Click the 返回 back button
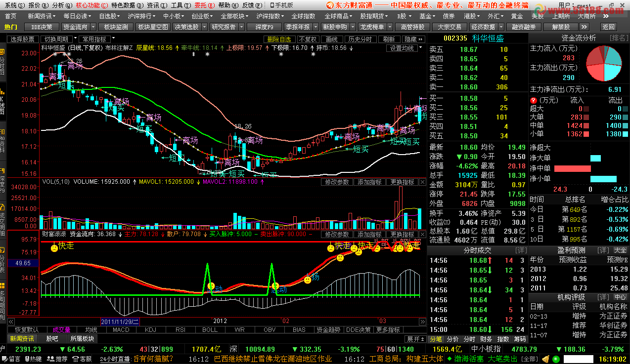Image resolution: width=630 pixels, height=364 pixels. [x=609, y=27]
